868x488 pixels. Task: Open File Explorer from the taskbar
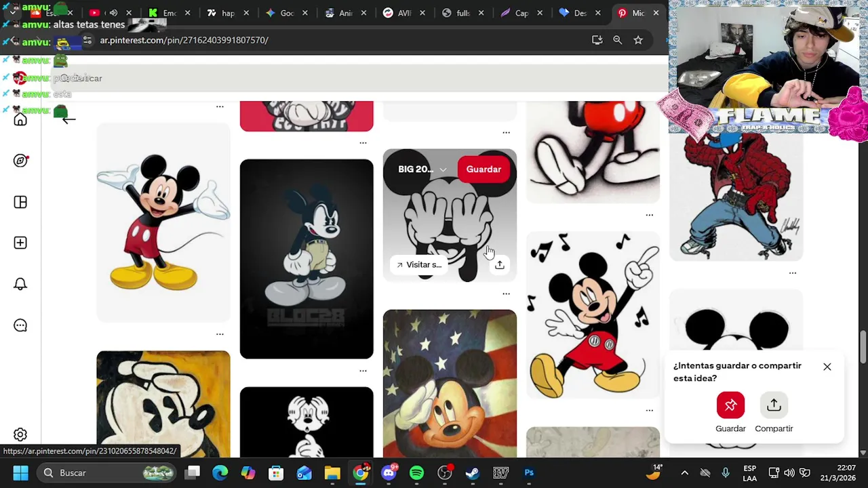(x=332, y=473)
